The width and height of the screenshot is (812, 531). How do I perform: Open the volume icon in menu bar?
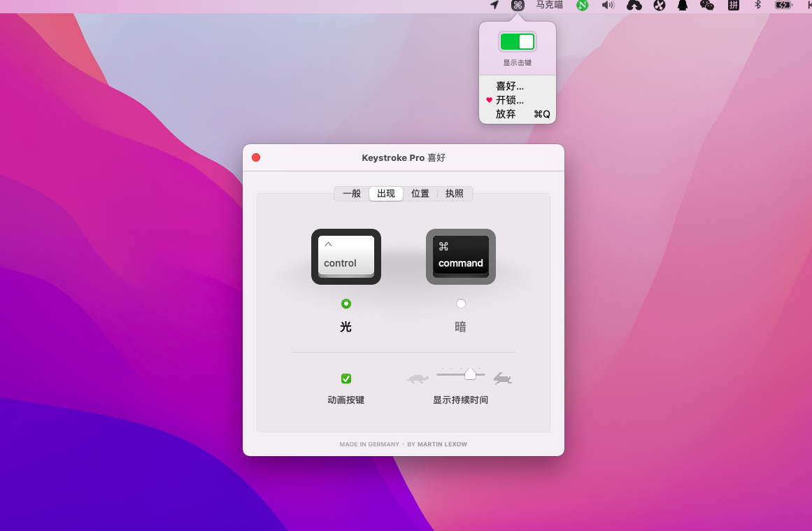(x=608, y=6)
